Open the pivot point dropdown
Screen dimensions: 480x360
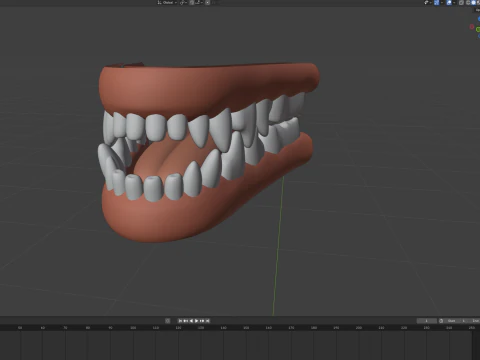(x=184, y=2)
